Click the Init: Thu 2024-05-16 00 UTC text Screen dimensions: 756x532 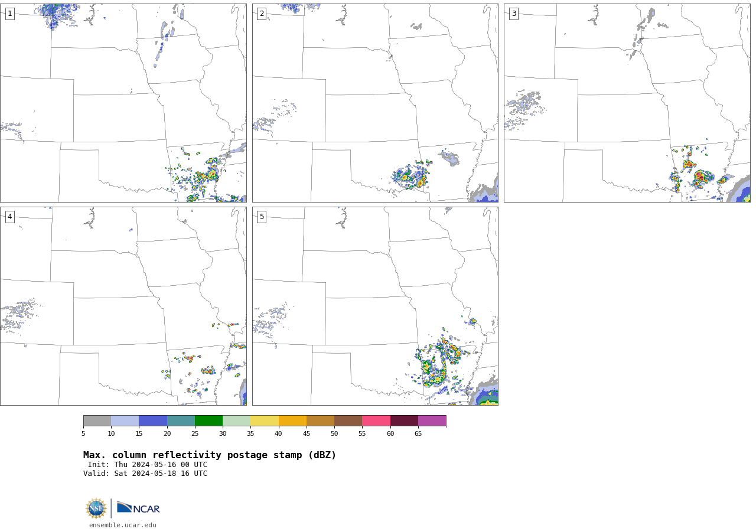click(148, 465)
